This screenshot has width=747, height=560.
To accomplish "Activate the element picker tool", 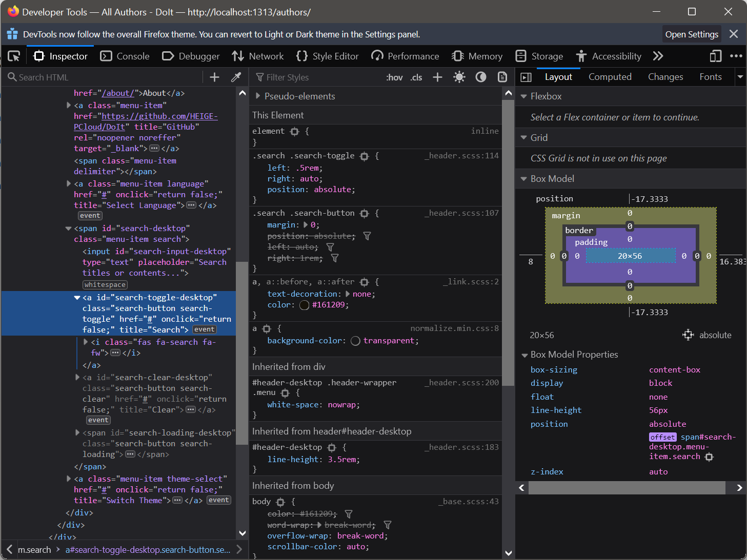I will (x=14, y=56).
